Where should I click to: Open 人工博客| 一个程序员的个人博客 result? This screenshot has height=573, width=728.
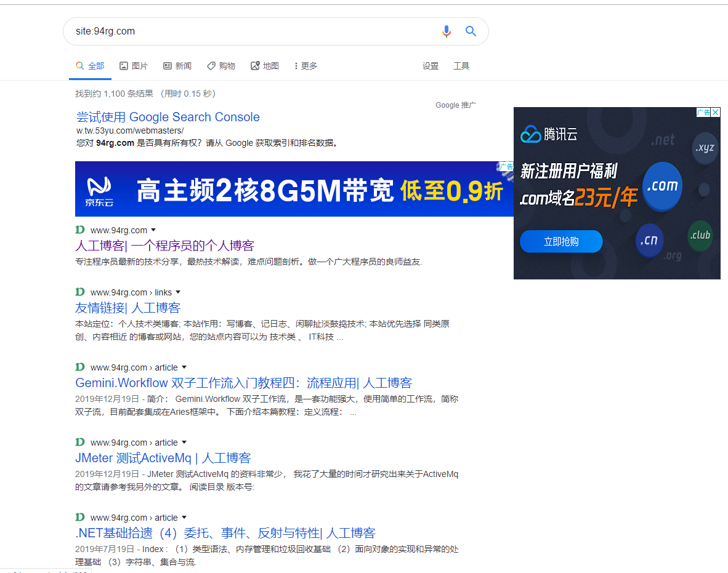pyautogui.click(x=165, y=246)
